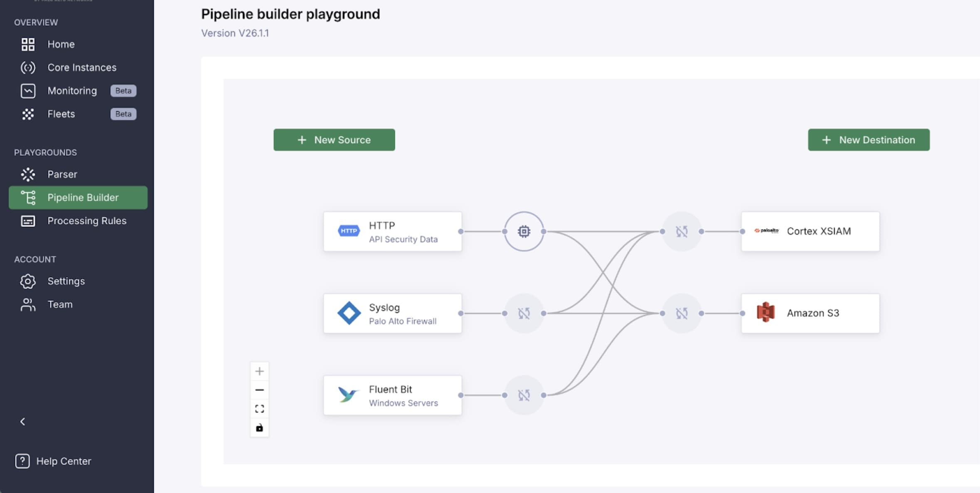Add a New Destination

[x=869, y=140]
